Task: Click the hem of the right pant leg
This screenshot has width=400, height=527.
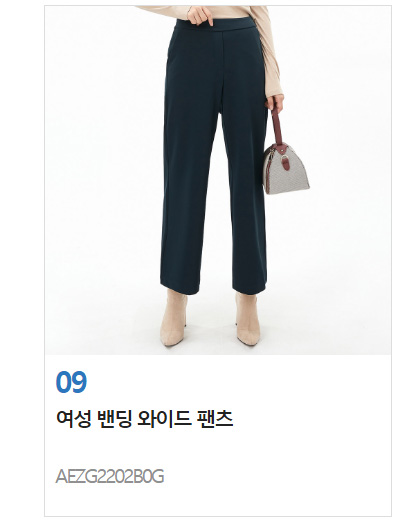Action: (x=249, y=288)
